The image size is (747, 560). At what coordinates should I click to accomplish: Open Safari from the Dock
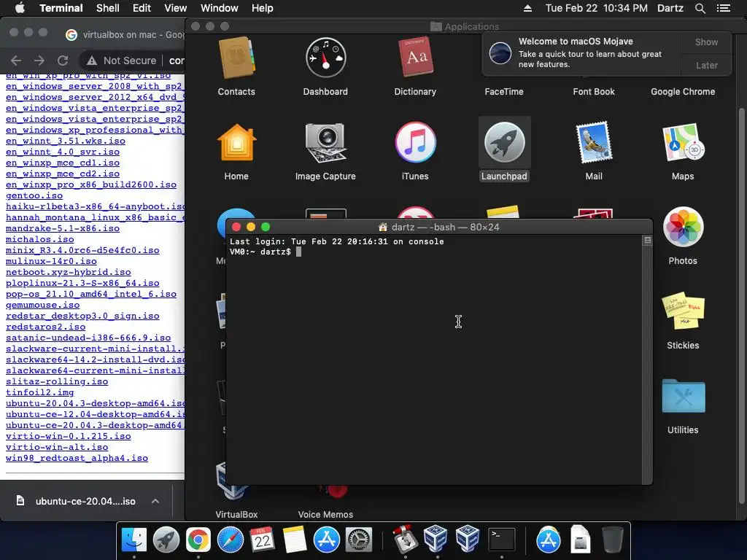[x=230, y=540]
